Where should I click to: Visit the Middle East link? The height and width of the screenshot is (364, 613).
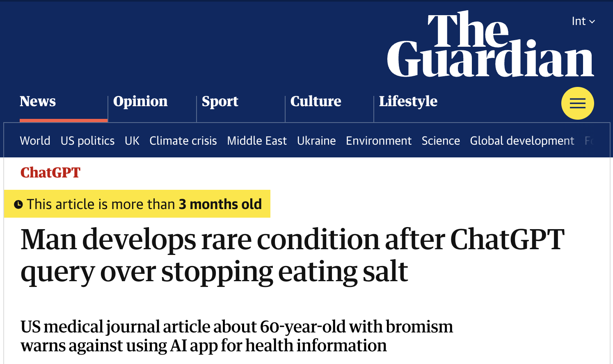257,141
